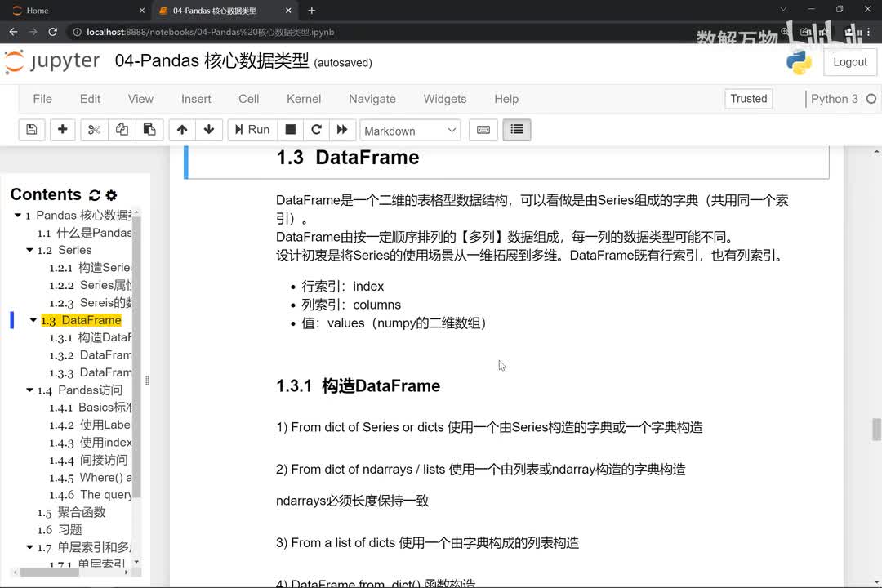The height and width of the screenshot is (588, 882).
Task: Jump to 1.4.4 间接访问 in Contents
Action: point(88,460)
